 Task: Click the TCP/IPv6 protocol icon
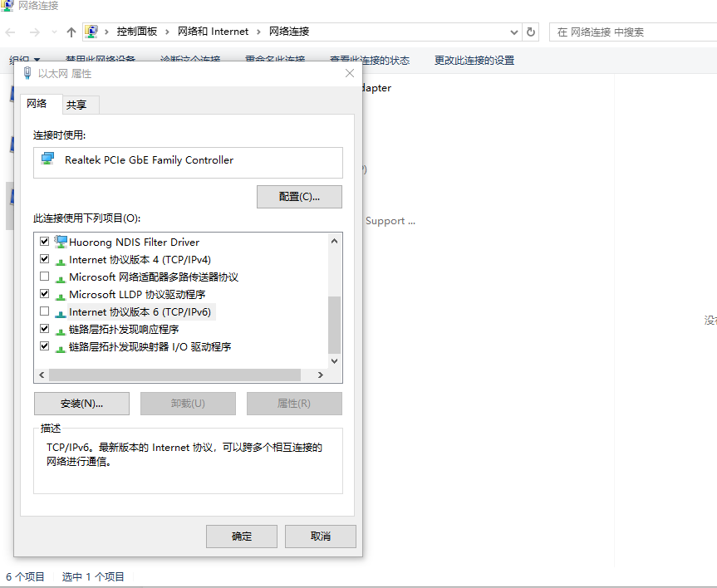coord(61,313)
